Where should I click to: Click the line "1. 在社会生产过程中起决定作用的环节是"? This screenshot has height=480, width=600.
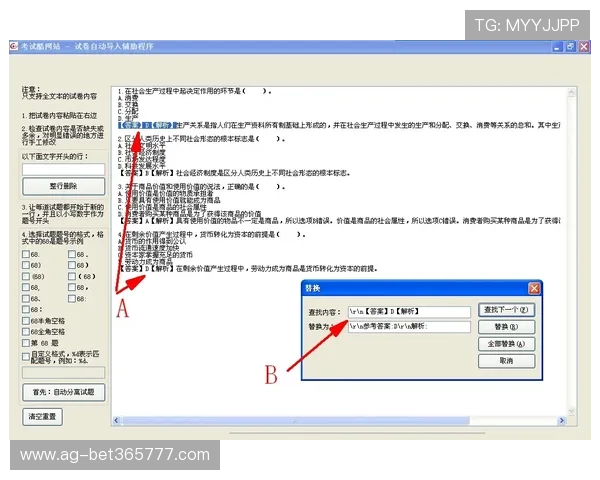coord(194,91)
